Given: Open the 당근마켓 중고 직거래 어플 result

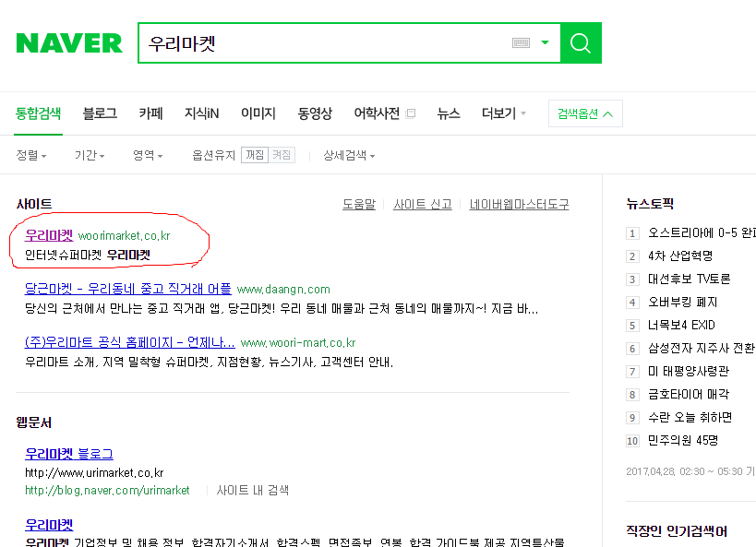Looking at the screenshot, I should [x=128, y=289].
